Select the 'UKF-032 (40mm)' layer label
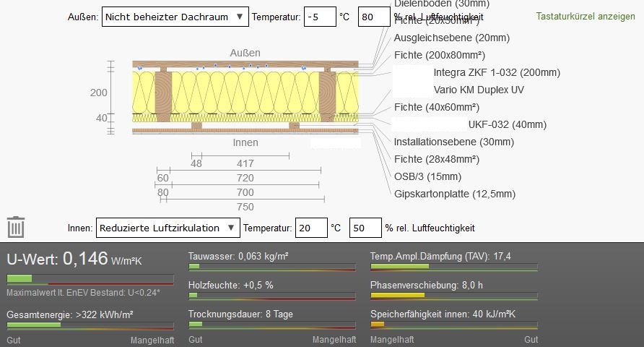The image size is (644, 347). pos(508,124)
